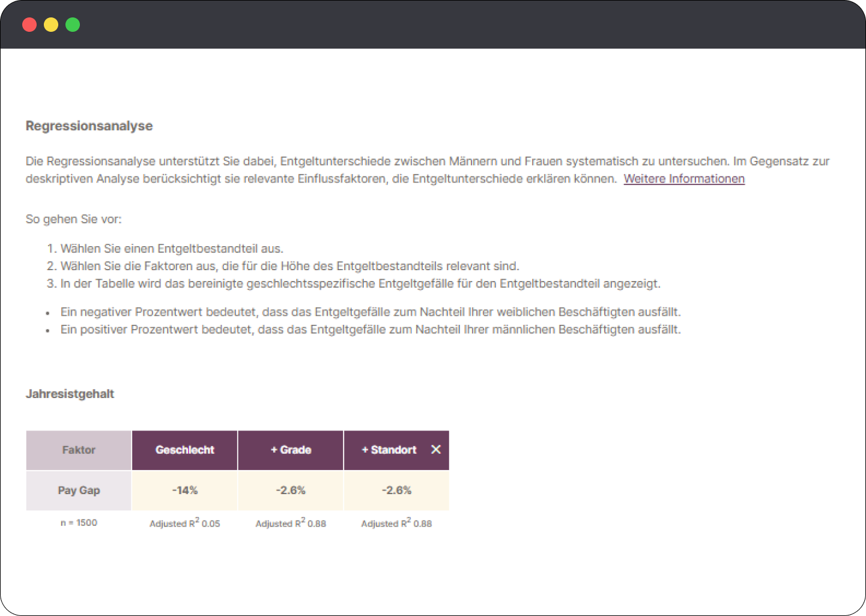
Task: Click Adjusted R² 0.88 below Standort column
Action: (396, 524)
